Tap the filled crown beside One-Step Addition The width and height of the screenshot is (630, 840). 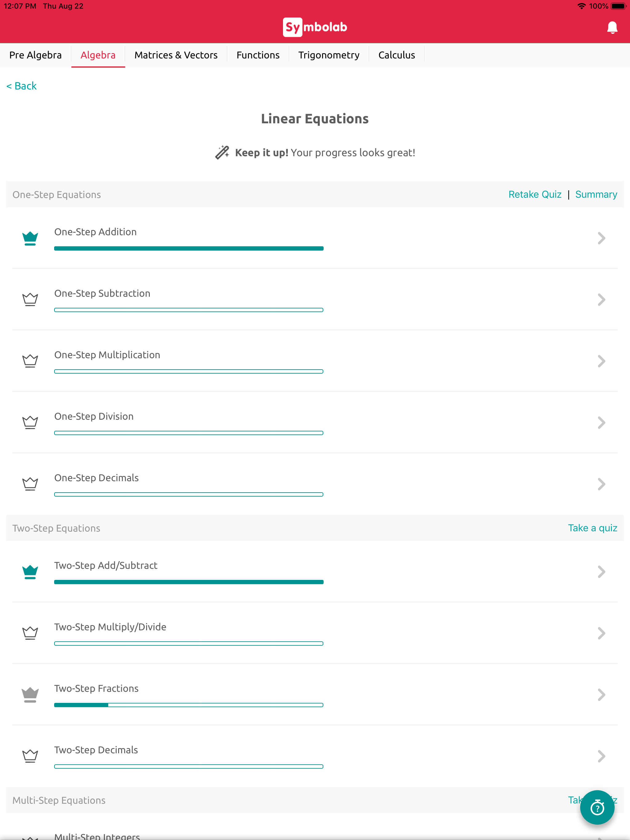30,239
